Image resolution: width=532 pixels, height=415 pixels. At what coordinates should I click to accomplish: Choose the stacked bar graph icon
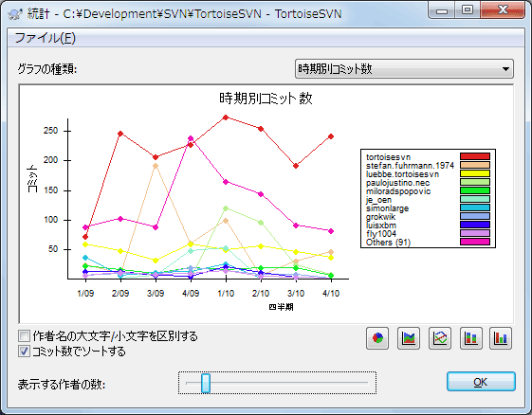click(x=471, y=338)
